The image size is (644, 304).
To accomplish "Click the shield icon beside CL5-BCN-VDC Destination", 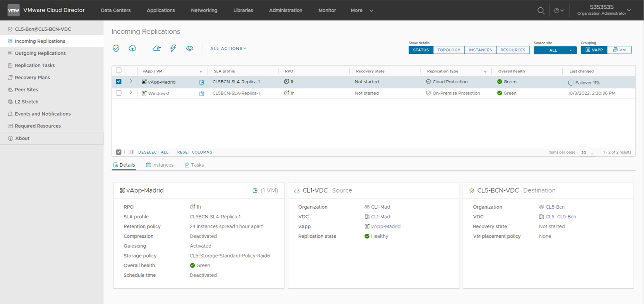I will click(x=472, y=191).
